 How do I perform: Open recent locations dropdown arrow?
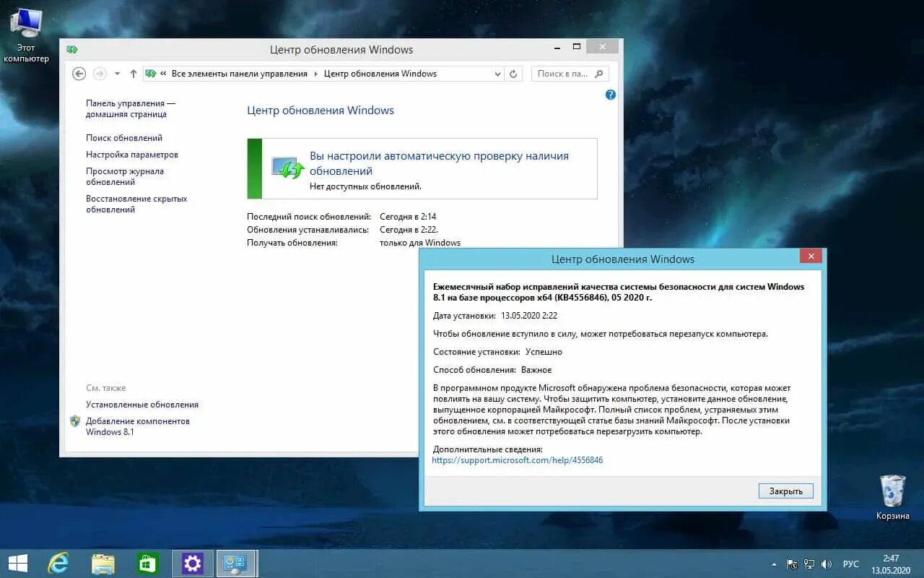click(x=117, y=74)
